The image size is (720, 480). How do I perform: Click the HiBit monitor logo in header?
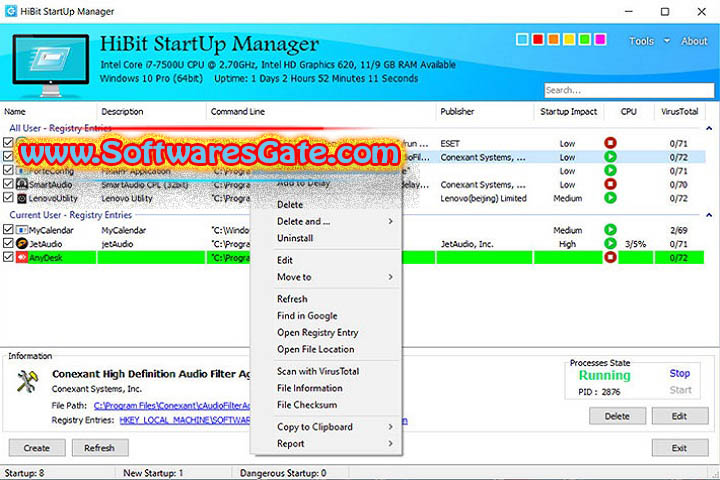(51, 65)
